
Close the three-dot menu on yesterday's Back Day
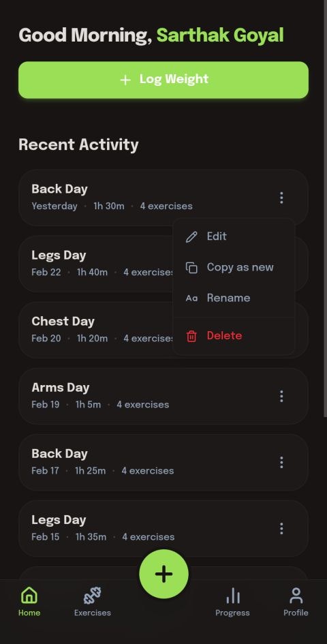(x=281, y=198)
